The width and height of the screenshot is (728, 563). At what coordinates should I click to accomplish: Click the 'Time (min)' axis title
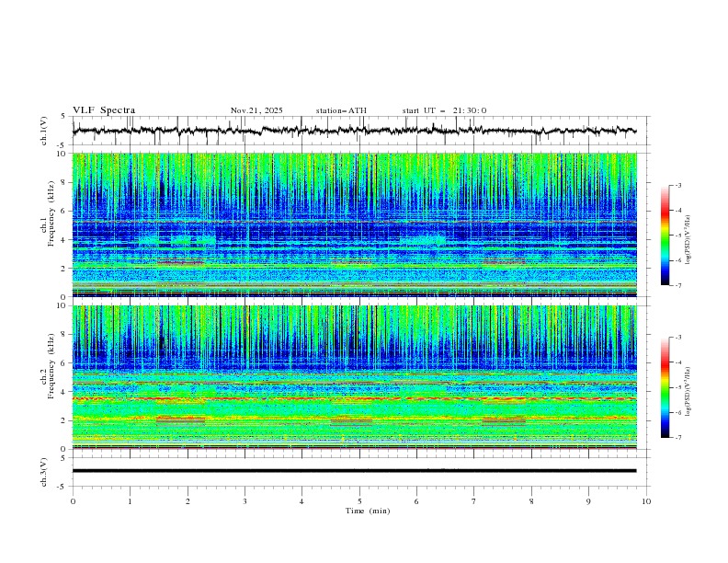pyautogui.click(x=368, y=511)
